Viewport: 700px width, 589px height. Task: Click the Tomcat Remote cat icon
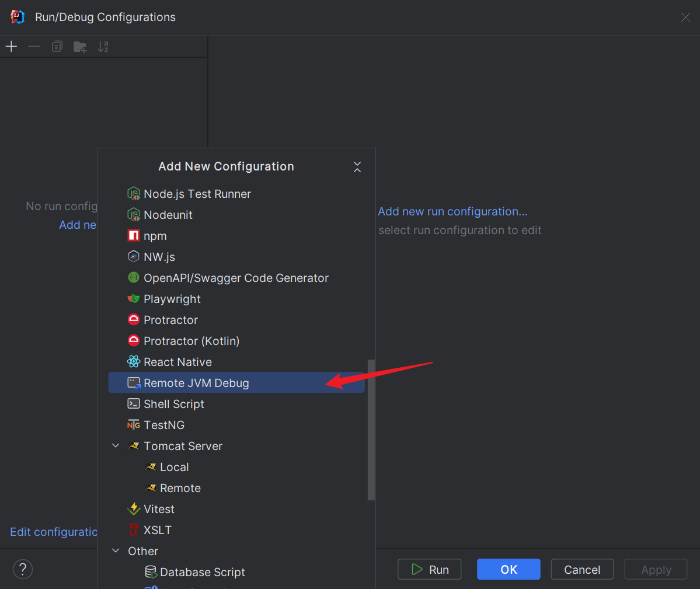pos(151,487)
